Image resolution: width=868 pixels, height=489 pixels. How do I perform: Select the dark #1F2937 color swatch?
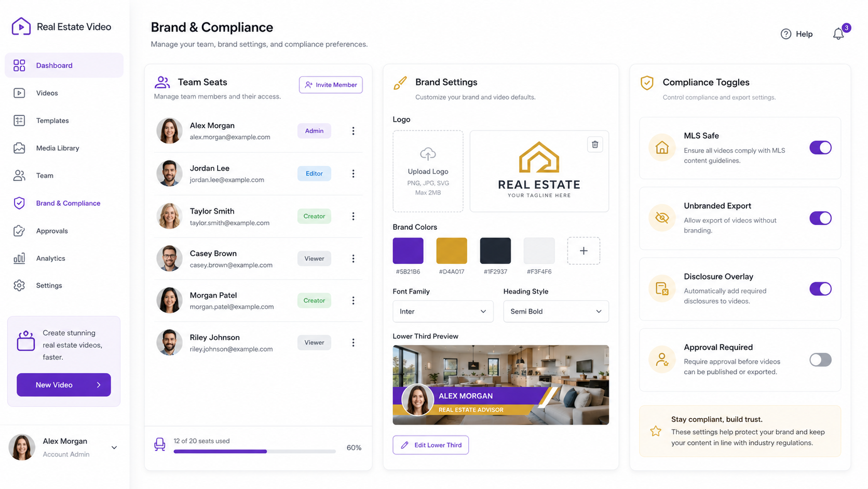coord(495,251)
